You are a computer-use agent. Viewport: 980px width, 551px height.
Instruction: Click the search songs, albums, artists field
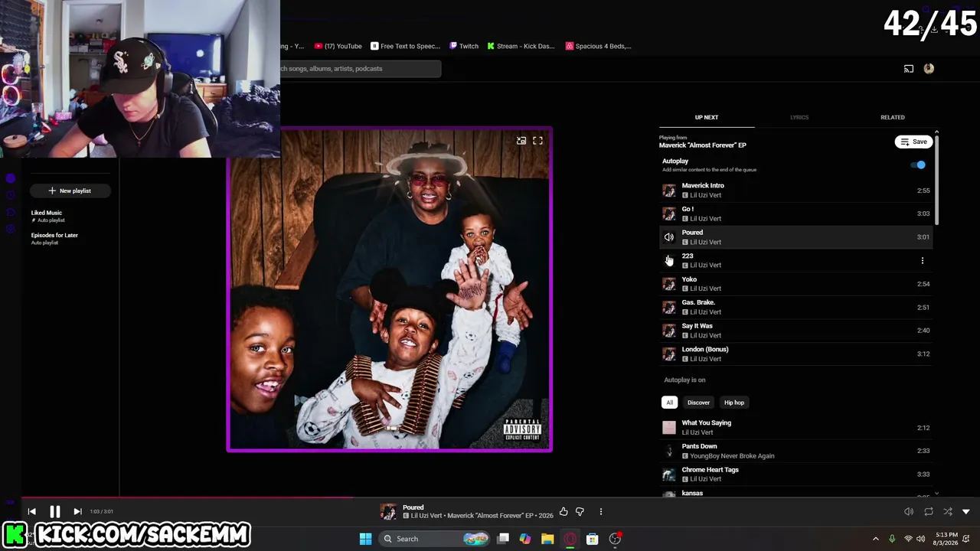coord(361,69)
